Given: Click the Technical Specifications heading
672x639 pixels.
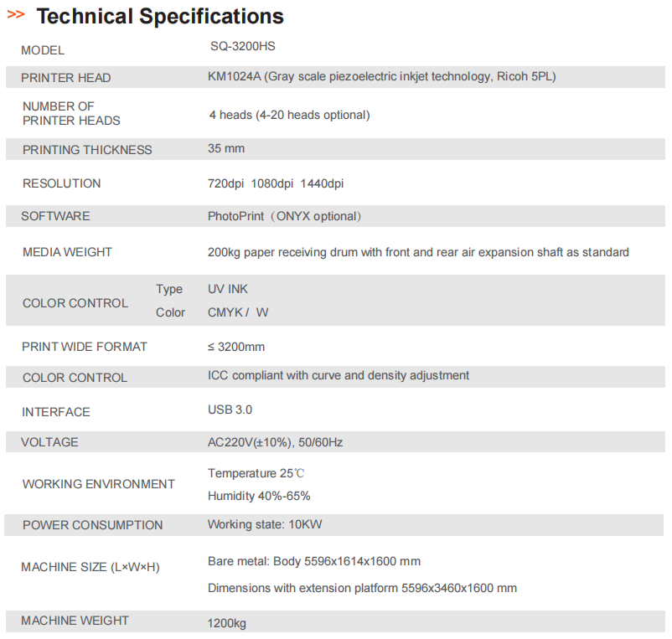Looking at the screenshot, I should pyautogui.click(x=160, y=16).
